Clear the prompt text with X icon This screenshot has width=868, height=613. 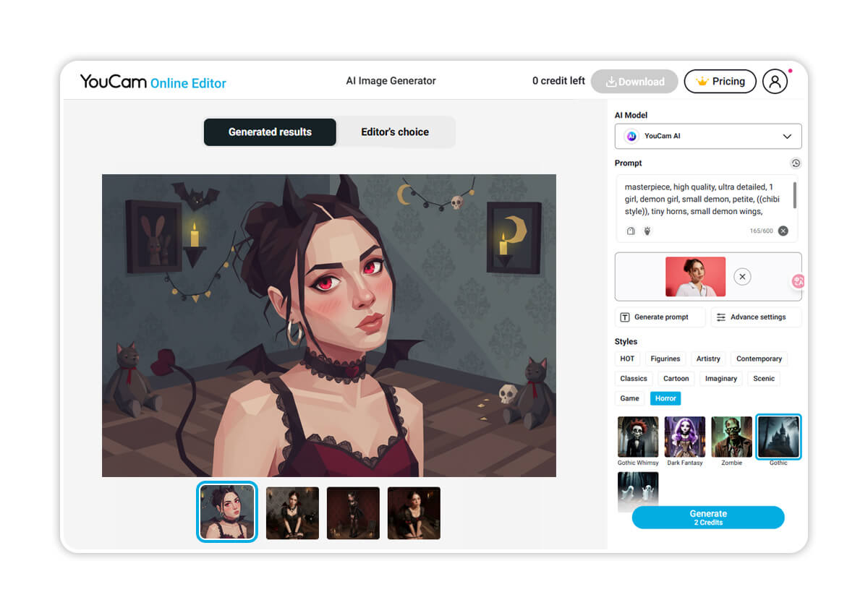tap(783, 231)
